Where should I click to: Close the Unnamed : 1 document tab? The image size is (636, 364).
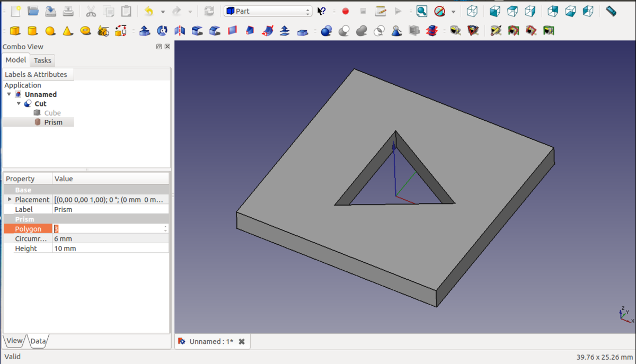click(x=242, y=342)
